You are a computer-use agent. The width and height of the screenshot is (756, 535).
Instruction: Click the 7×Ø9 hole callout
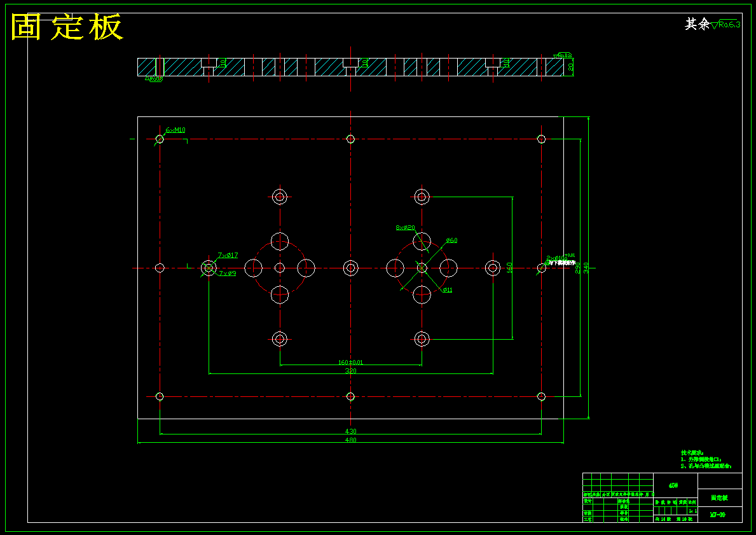[x=228, y=274]
